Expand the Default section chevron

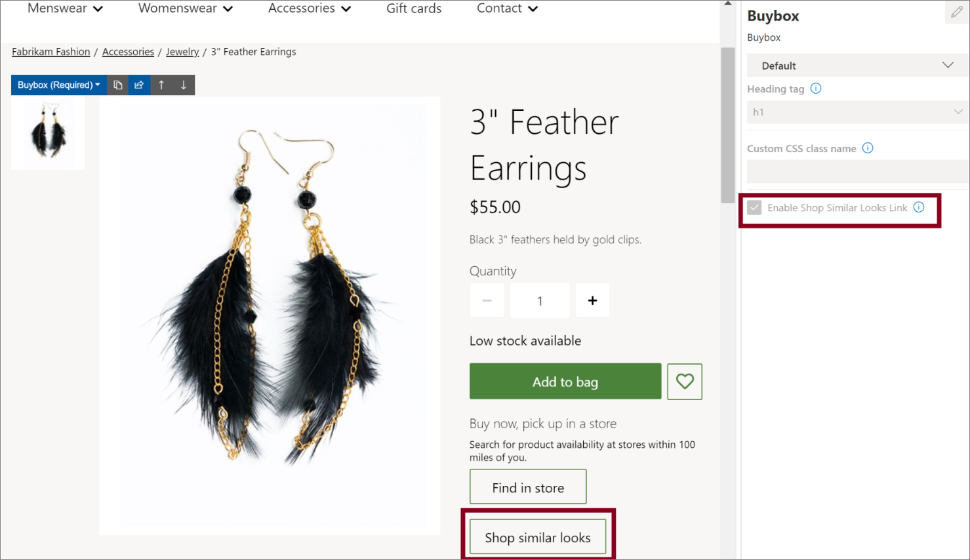pos(948,65)
